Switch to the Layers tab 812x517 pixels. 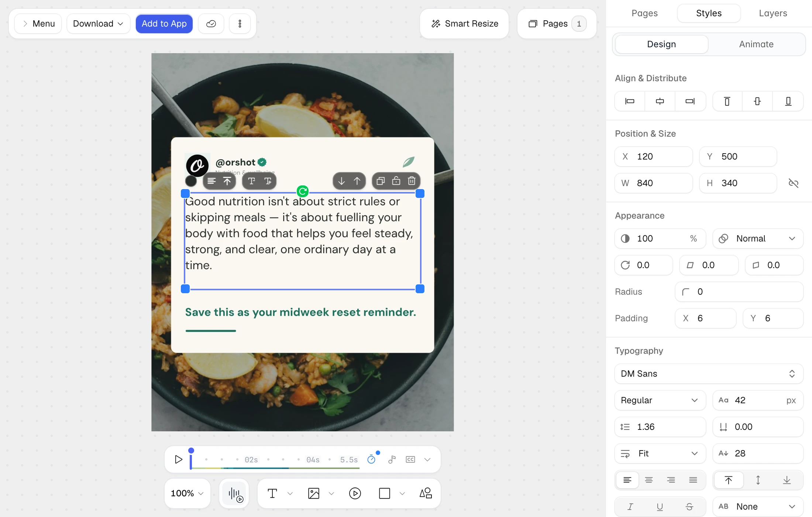(x=773, y=13)
